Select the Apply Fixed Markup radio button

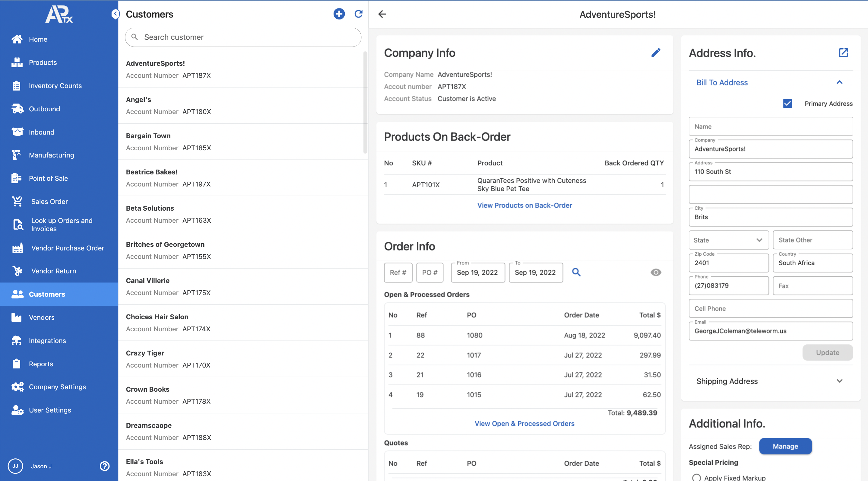696,477
